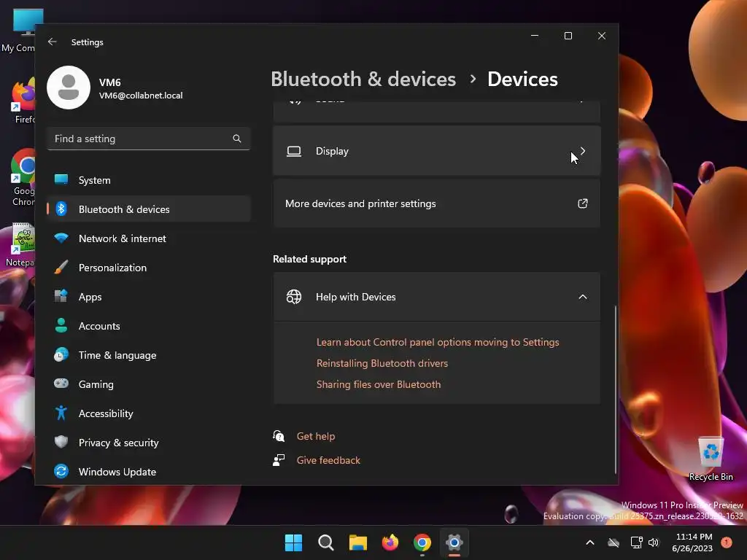747x560 pixels.
Task: Click the Time & language clock icon
Action: (61, 355)
